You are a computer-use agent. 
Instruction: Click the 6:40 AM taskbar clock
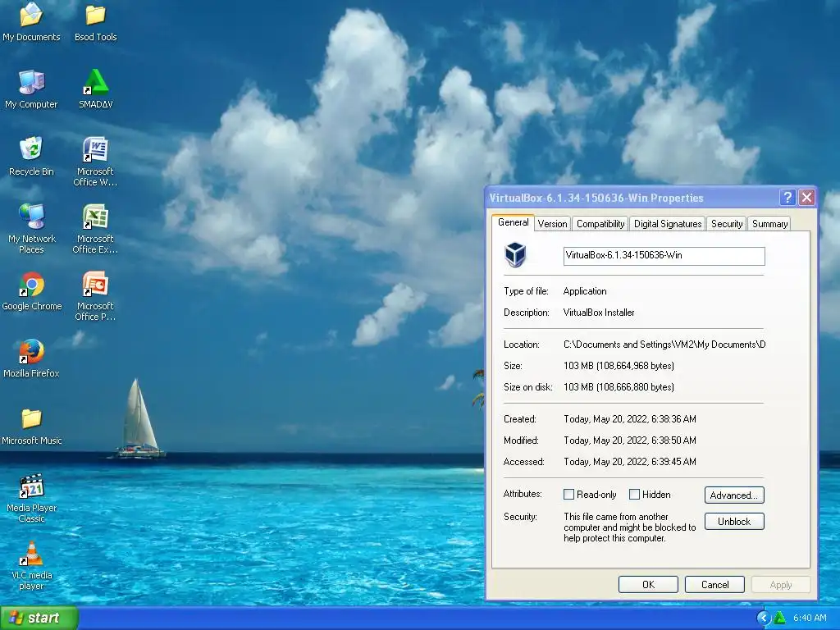click(810, 618)
